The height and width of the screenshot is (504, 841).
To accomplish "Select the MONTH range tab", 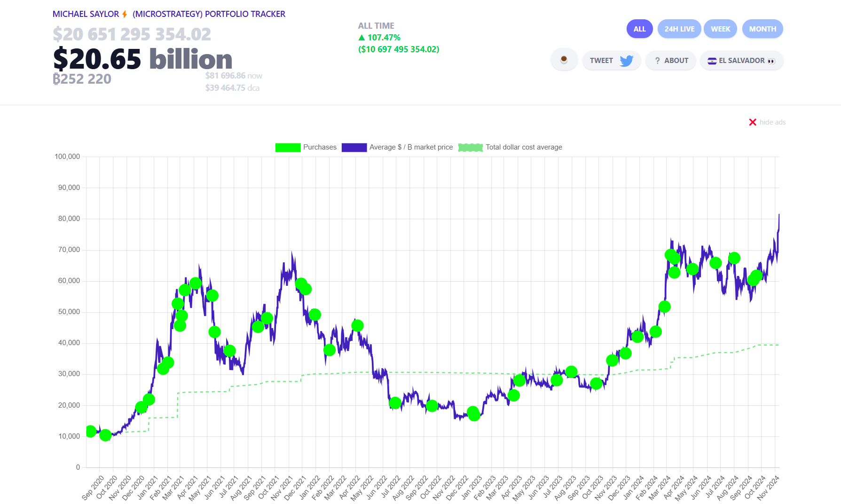I will (762, 29).
